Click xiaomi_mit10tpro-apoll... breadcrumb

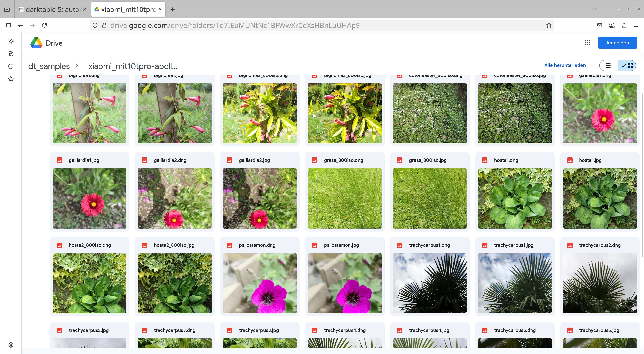tap(133, 66)
